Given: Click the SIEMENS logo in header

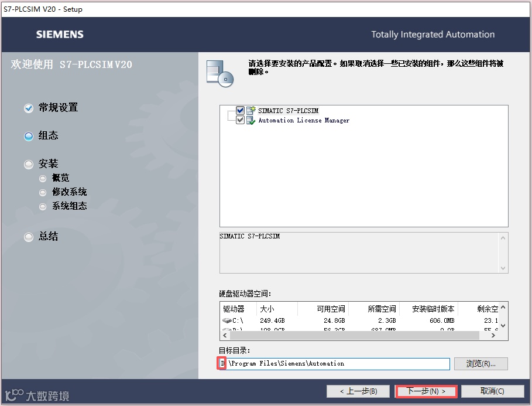Looking at the screenshot, I should tap(60, 35).
